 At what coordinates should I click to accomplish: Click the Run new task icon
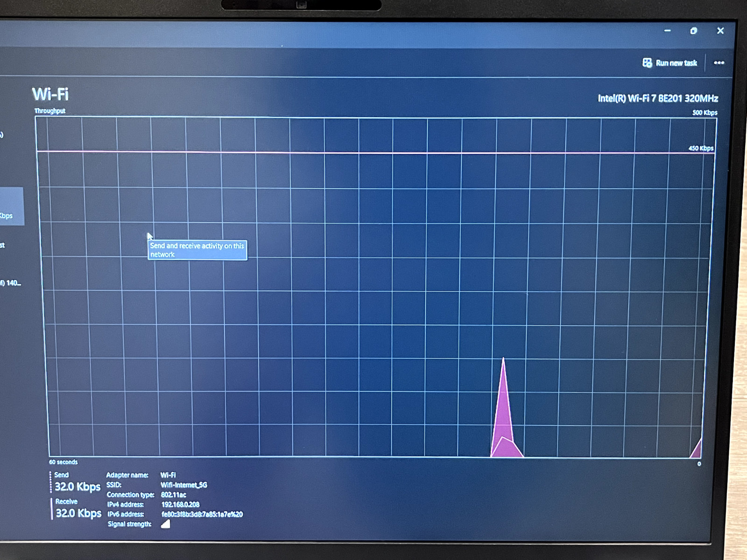coord(647,63)
